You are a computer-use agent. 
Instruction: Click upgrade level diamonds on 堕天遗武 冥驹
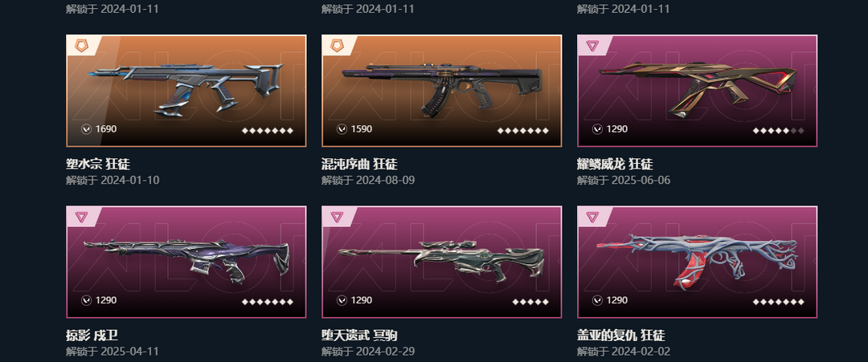pos(530,303)
